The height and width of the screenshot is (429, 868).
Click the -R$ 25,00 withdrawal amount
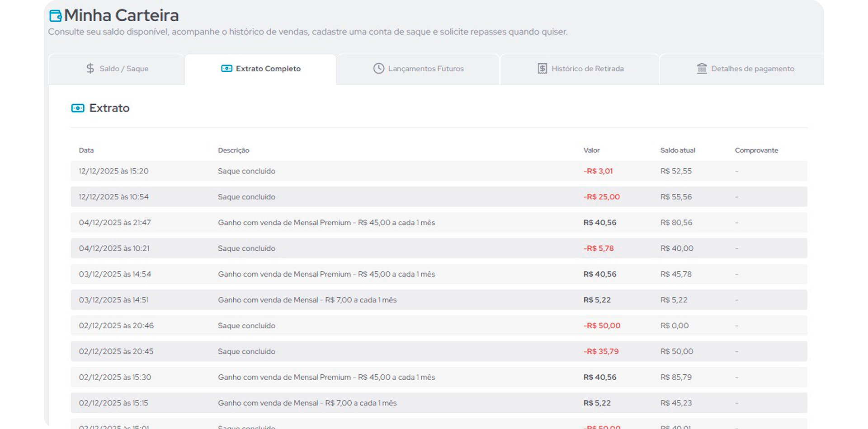[601, 197]
